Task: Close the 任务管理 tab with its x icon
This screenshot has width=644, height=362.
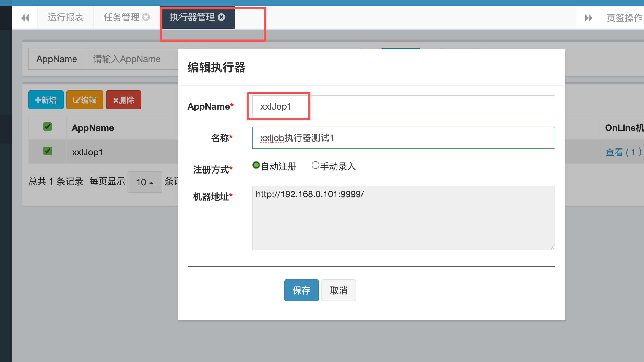Action: [146, 17]
